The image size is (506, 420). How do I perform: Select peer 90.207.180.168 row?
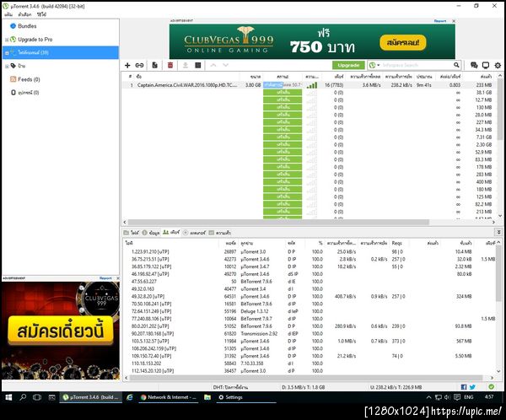[310, 333]
